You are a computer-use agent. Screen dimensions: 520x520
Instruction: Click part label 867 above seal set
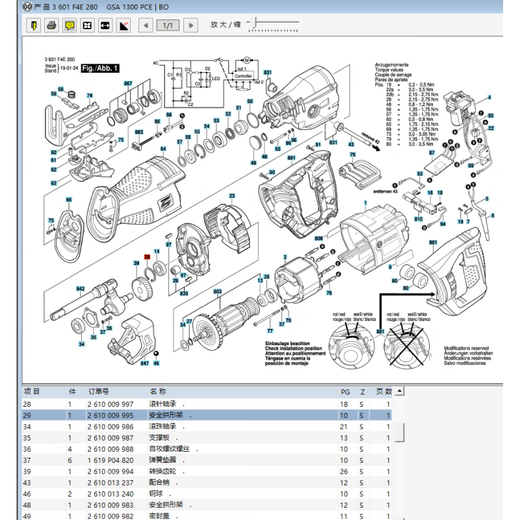128,83
